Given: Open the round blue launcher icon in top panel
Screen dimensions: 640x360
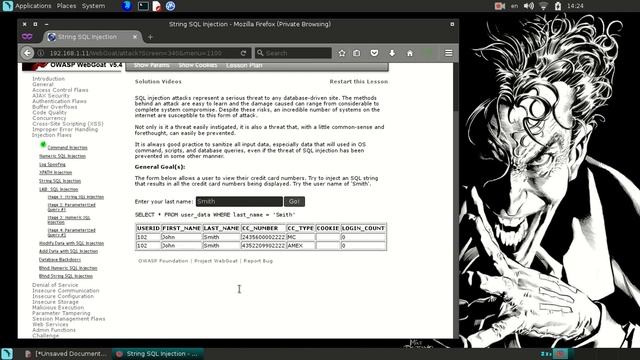Looking at the screenshot, I should (171, 6).
